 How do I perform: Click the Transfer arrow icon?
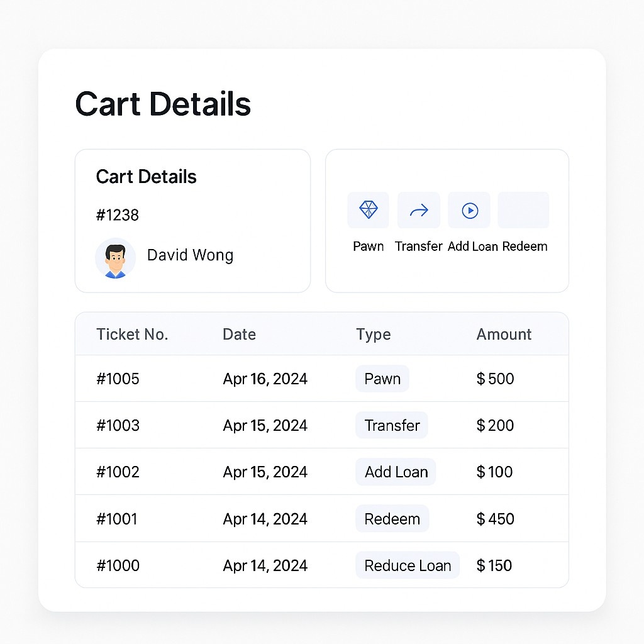coord(419,210)
